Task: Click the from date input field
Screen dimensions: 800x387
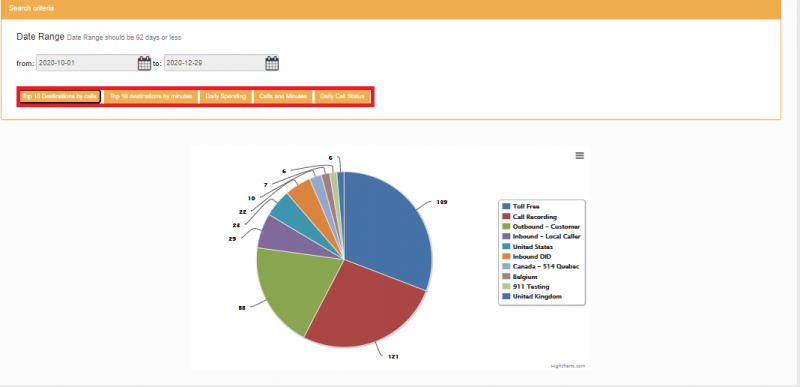Action: pyautogui.click(x=87, y=63)
